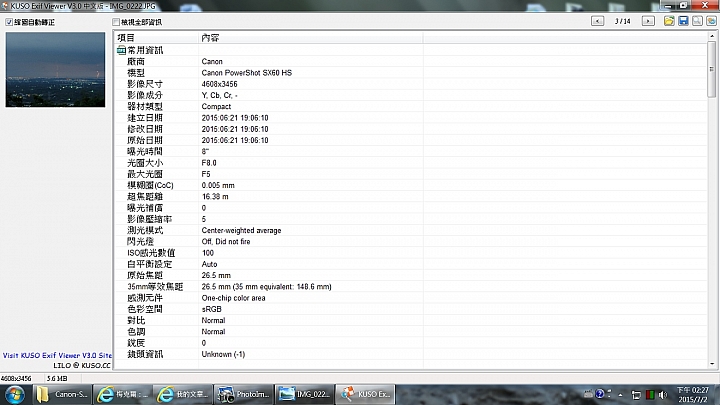Click the network tray icon
Viewport: 720px width, 405px height.
tap(636, 394)
